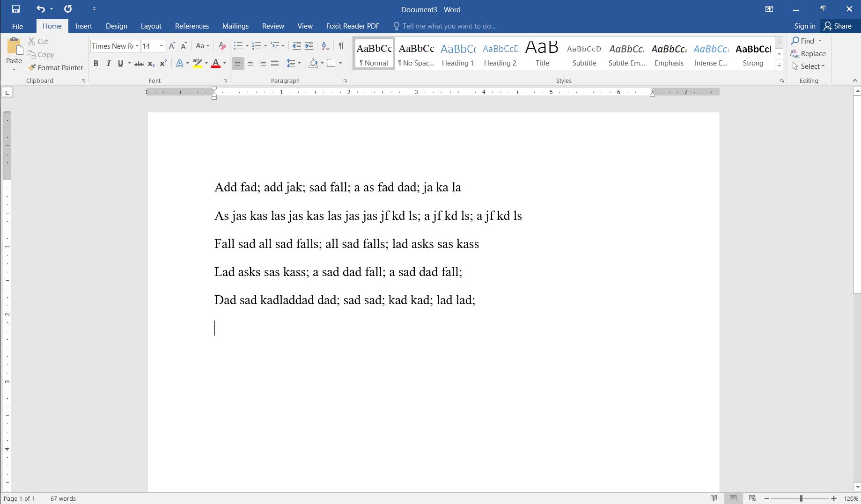Undo the last action

pos(41,9)
